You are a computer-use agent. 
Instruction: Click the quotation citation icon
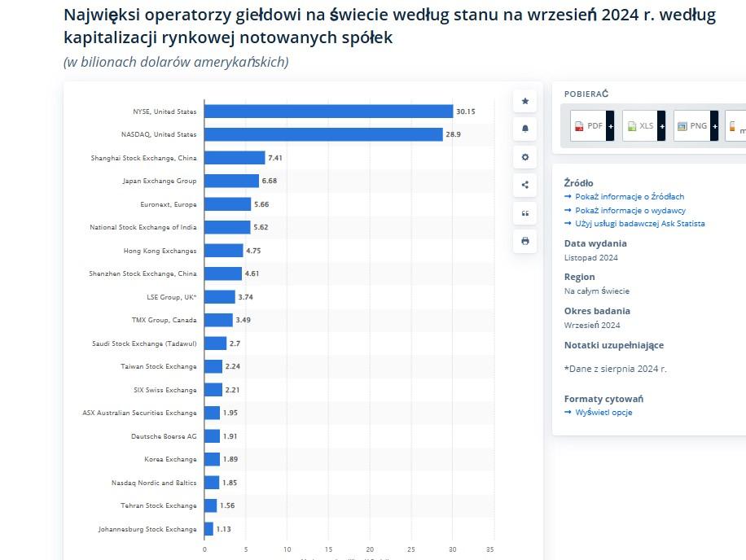click(x=524, y=213)
